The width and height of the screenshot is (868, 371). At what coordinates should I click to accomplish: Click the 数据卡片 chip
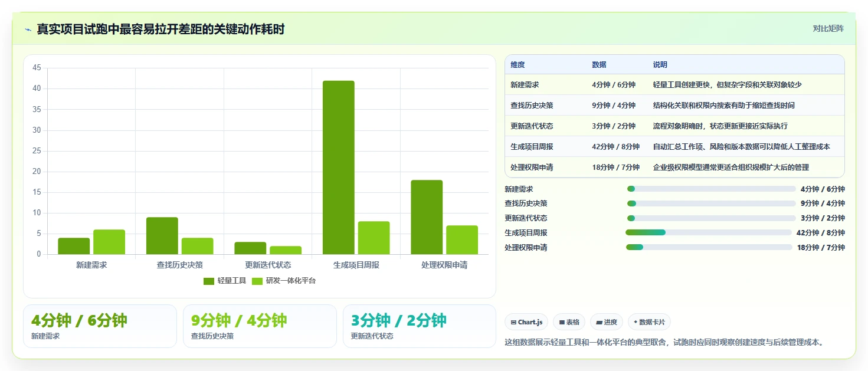[649, 322]
